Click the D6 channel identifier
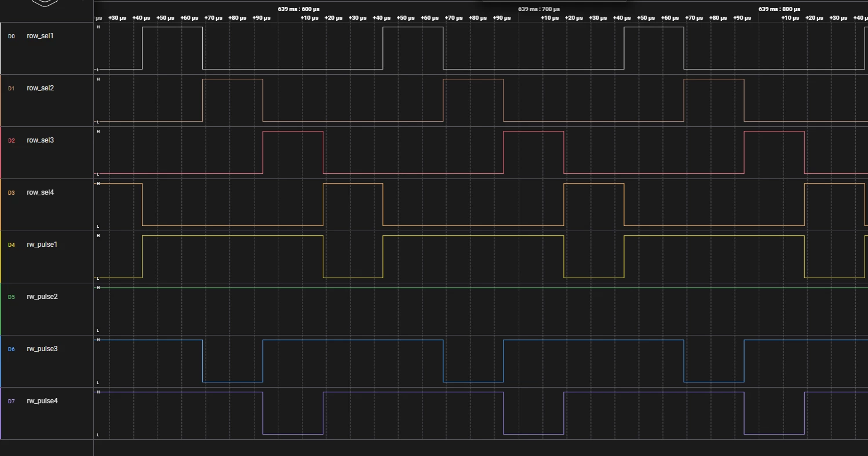This screenshot has height=456, width=868. tap(11, 349)
